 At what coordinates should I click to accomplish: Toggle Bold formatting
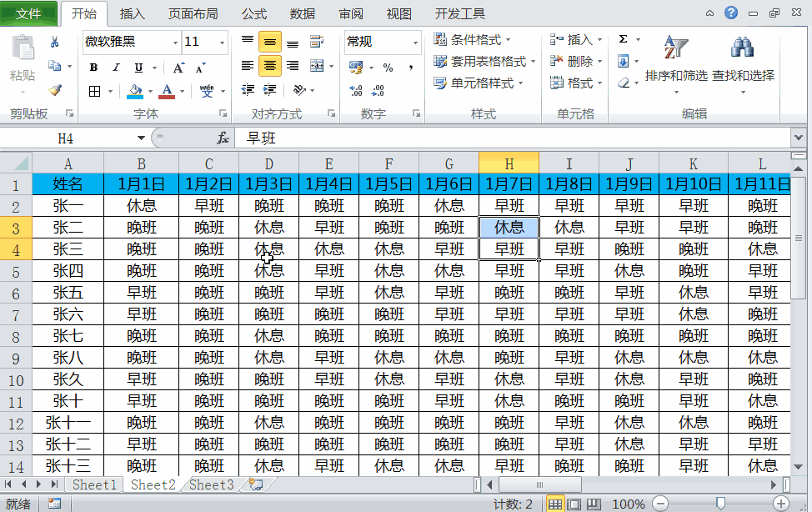coord(93,67)
